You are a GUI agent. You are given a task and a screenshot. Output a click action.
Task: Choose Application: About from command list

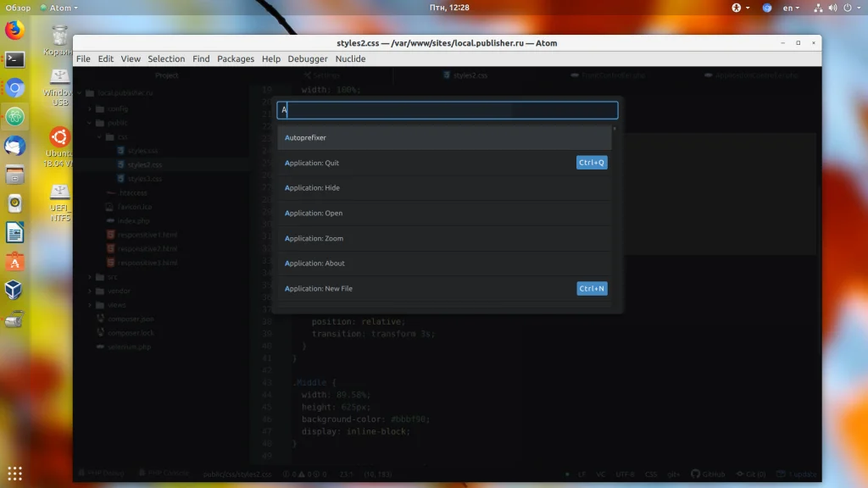pos(444,263)
